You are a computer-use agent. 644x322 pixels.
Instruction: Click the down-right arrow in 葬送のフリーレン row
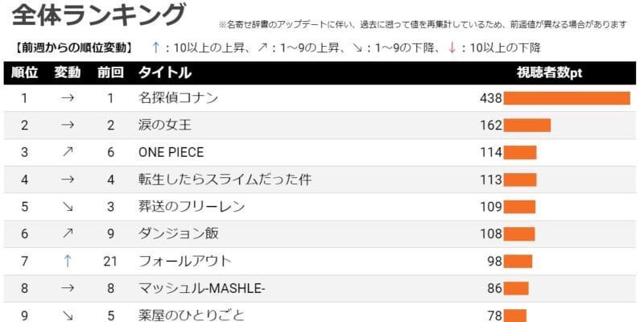click(x=68, y=207)
